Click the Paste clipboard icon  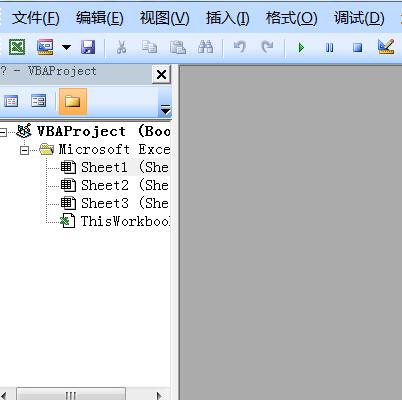coord(178,47)
